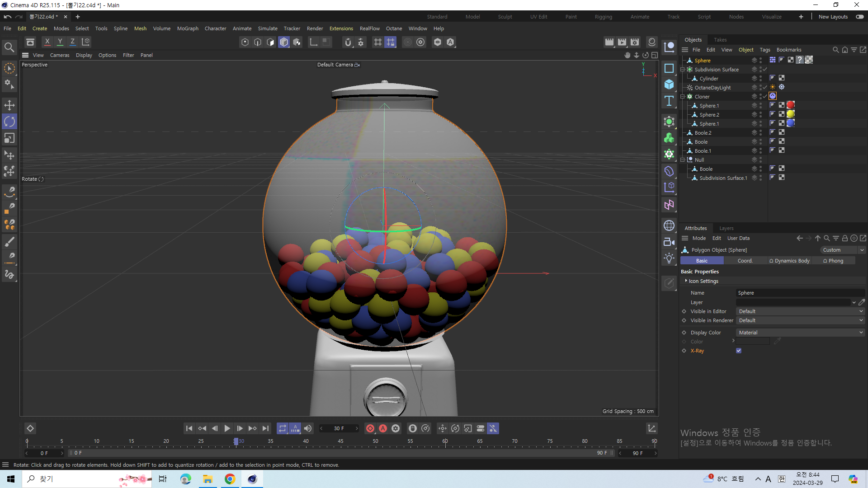Screen dimensions: 868x488
Task: Click the Cloner's rigid body tag icon
Action: [x=773, y=96]
